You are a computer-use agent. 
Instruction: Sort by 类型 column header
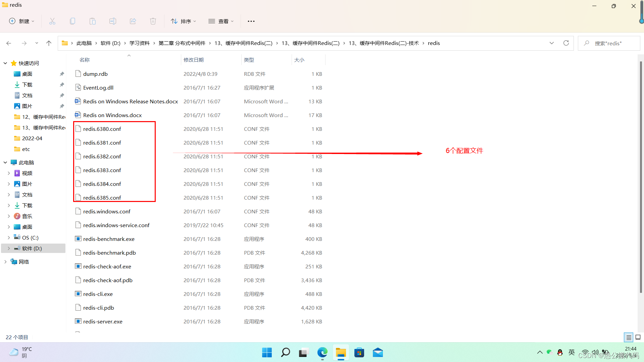click(x=249, y=60)
